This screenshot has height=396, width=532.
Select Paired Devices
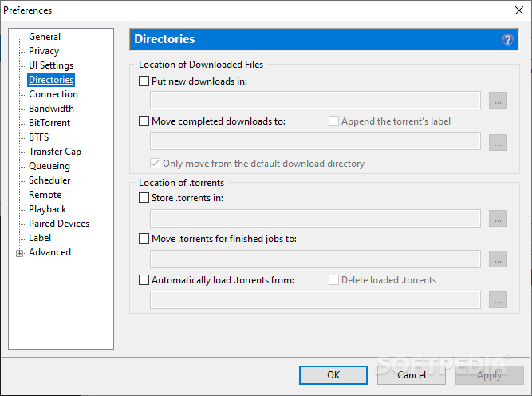click(x=59, y=224)
